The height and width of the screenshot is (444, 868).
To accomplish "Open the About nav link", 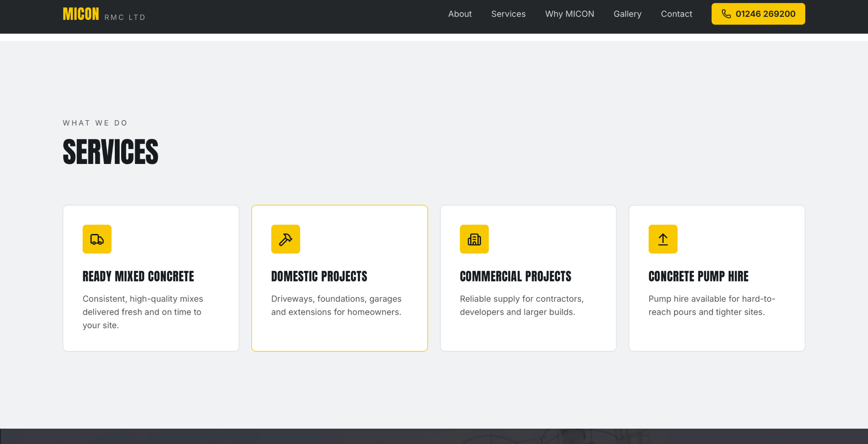I will [x=460, y=14].
